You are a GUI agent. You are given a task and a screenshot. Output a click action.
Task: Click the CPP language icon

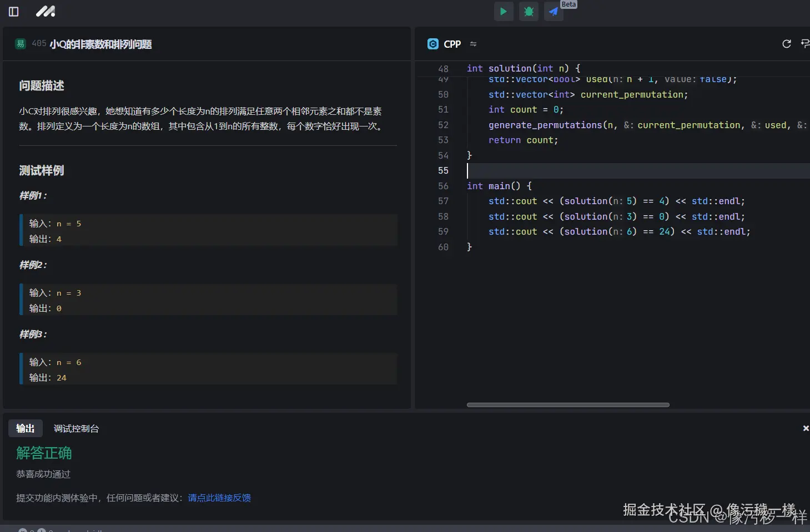point(433,44)
